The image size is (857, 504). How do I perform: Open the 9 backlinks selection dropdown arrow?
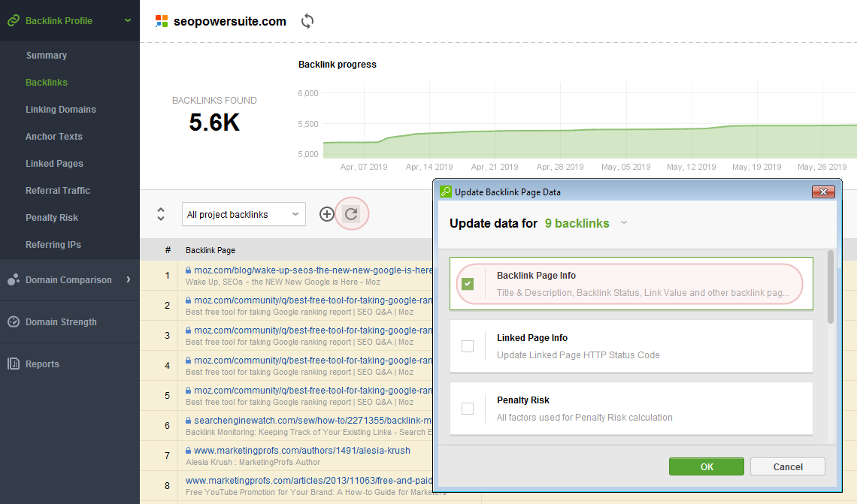(x=624, y=223)
